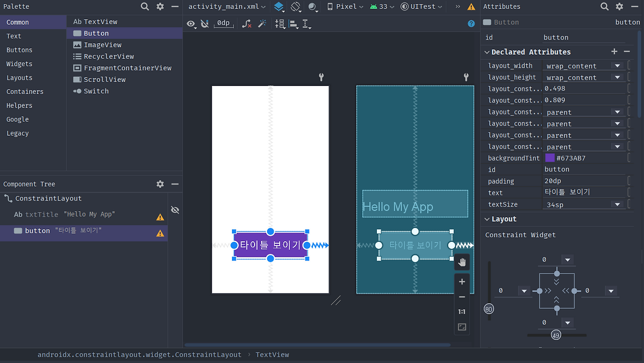Collapse the Declared Attributes section
The height and width of the screenshot is (363, 644).
[487, 52]
